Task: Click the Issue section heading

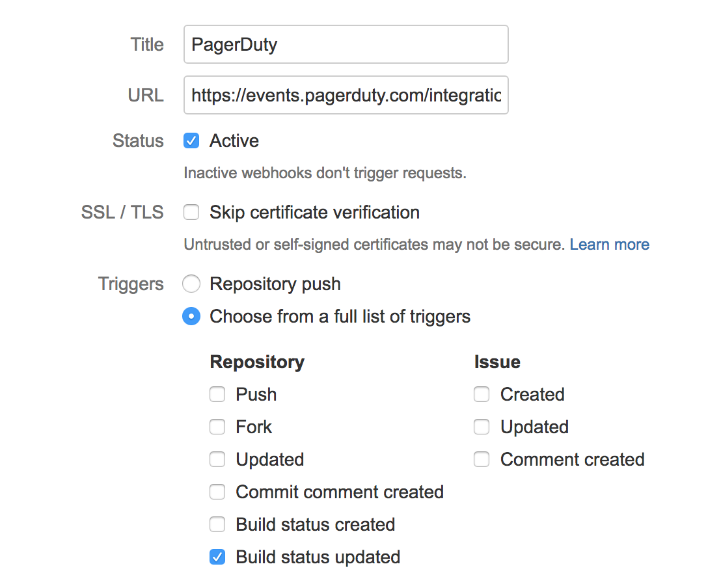Action: click(x=497, y=362)
